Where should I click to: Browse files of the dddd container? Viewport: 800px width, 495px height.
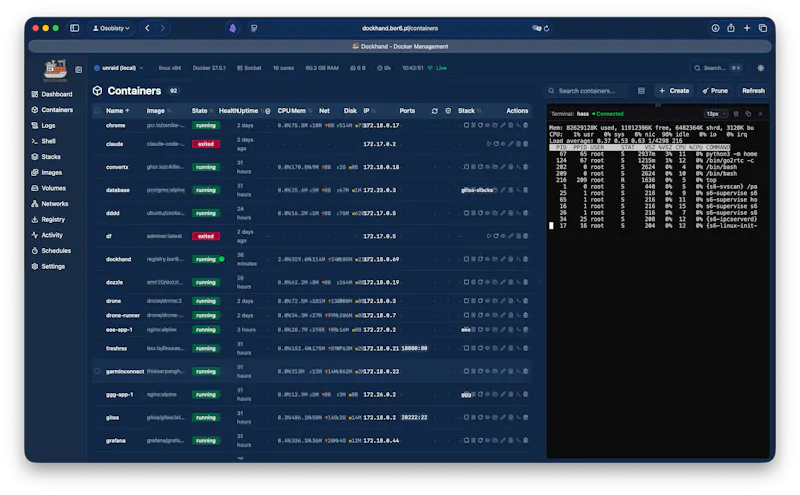pyautogui.click(x=495, y=213)
